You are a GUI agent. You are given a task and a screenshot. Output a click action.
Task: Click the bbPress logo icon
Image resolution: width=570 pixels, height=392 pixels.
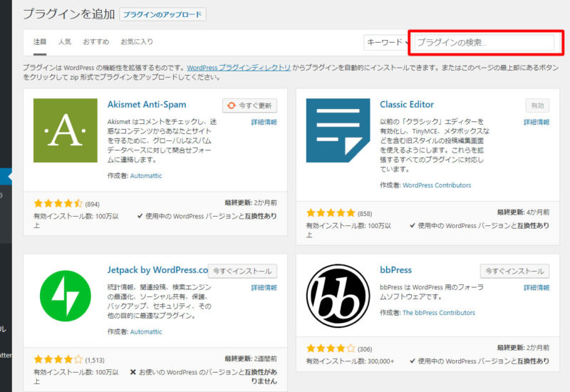[x=338, y=296]
